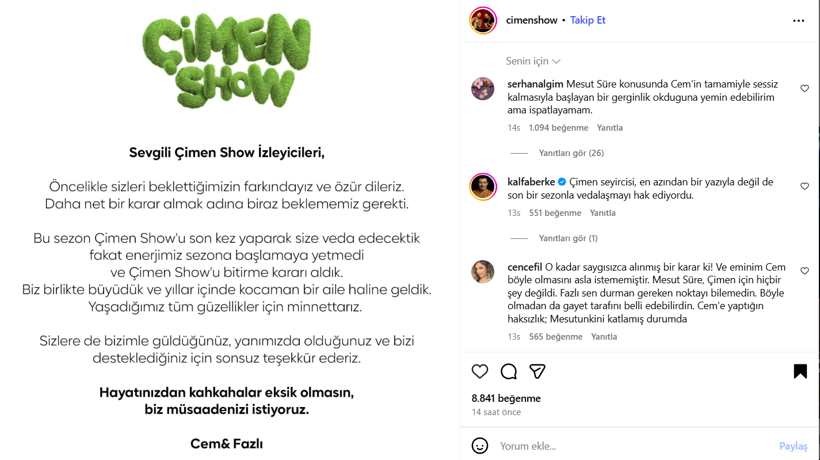820x460 pixels.
Task: Open emoji picker in comment box
Action: [480, 446]
